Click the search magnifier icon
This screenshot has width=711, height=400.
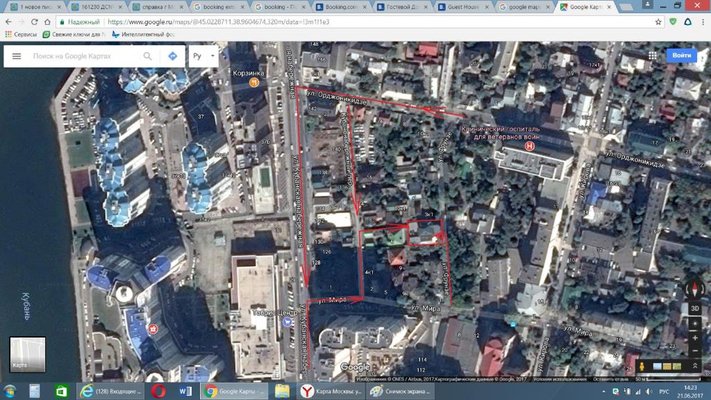tap(147, 56)
